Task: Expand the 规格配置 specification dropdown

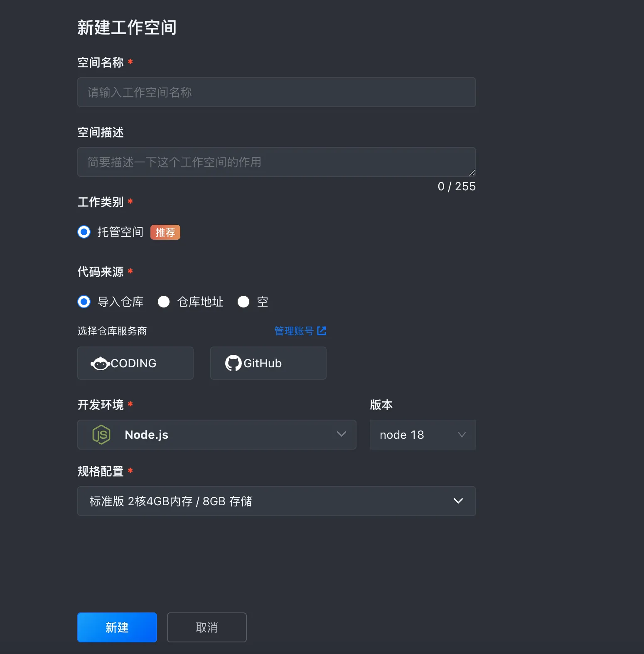Action: point(276,501)
